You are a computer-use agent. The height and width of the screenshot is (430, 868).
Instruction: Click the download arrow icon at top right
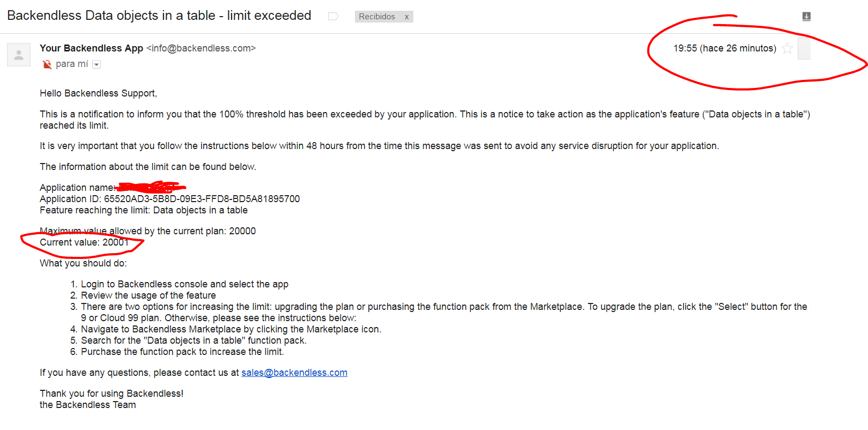[x=806, y=16]
